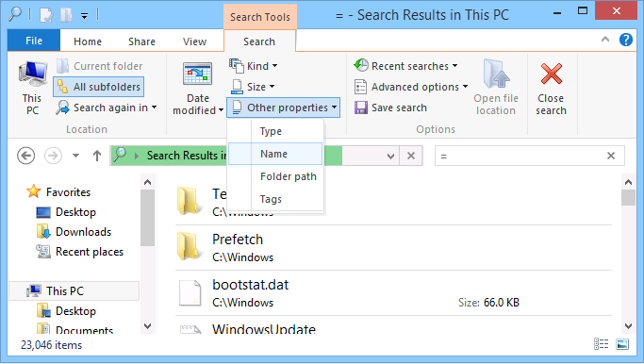The width and height of the screenshot is (644, 364).
Task: Click the This PC search location icon
Action: (32, 74)
